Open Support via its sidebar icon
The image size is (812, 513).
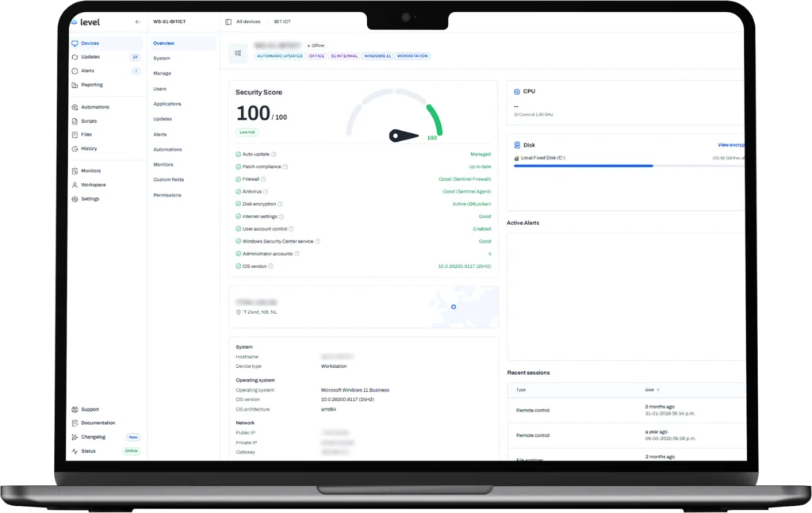(75, 410)
